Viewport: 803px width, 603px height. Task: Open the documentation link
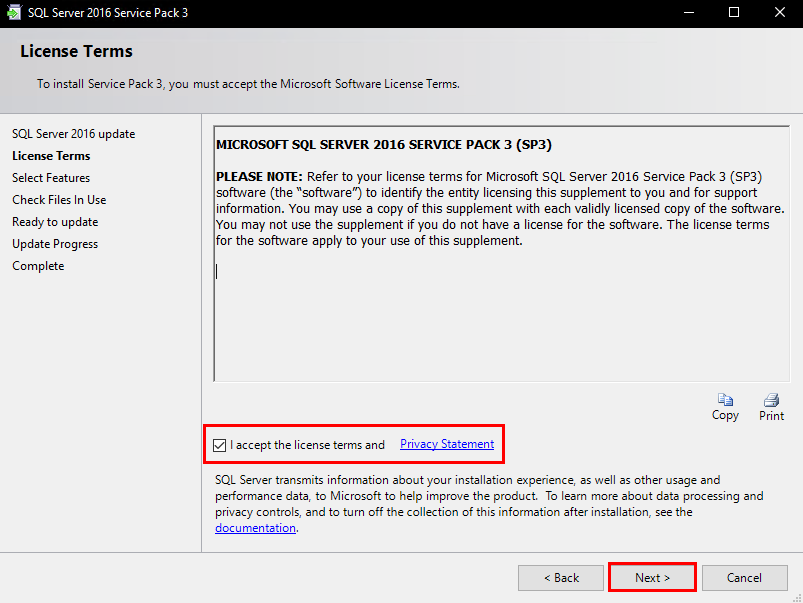255,528
